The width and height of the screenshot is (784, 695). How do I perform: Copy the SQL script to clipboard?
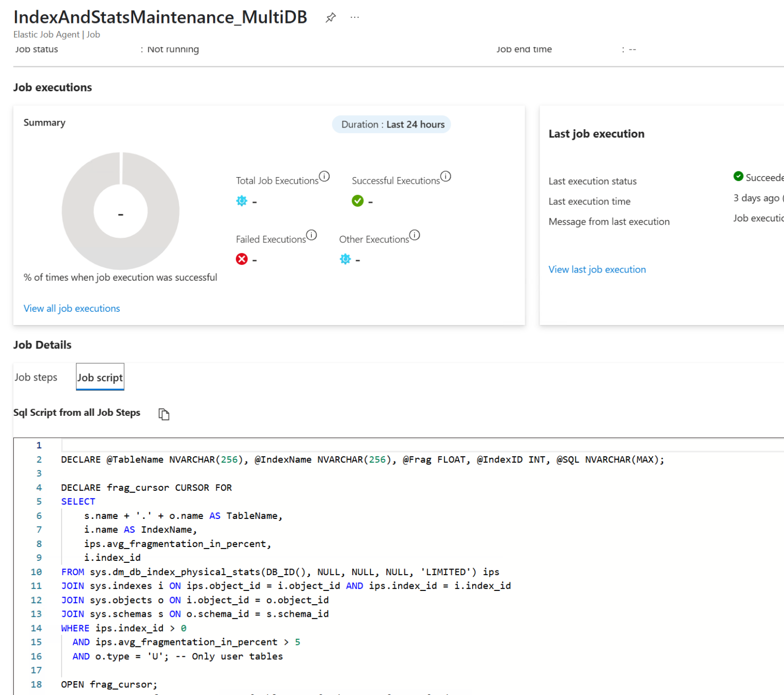[x=164, y=414]
